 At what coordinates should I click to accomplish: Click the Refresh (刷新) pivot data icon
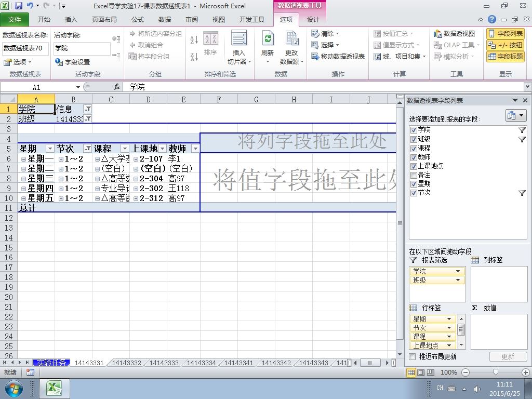[x=268, y=38]
